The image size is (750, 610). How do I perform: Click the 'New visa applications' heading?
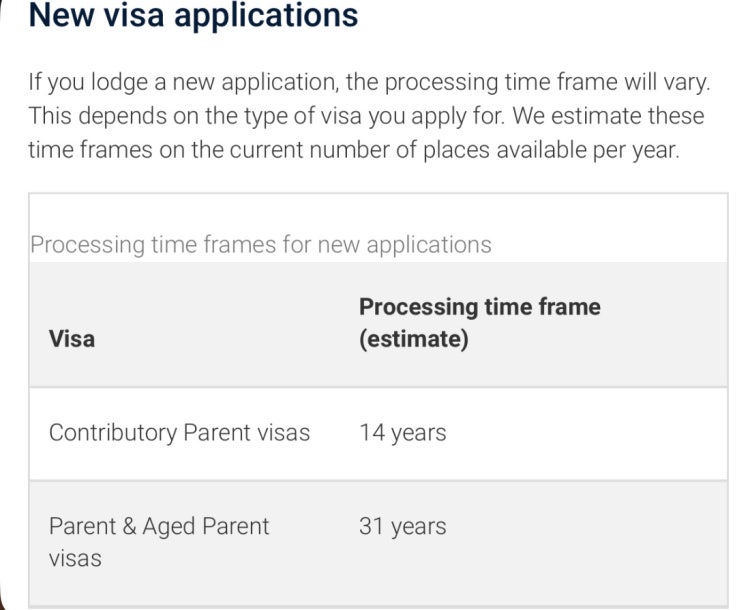[x=193, y=15]
